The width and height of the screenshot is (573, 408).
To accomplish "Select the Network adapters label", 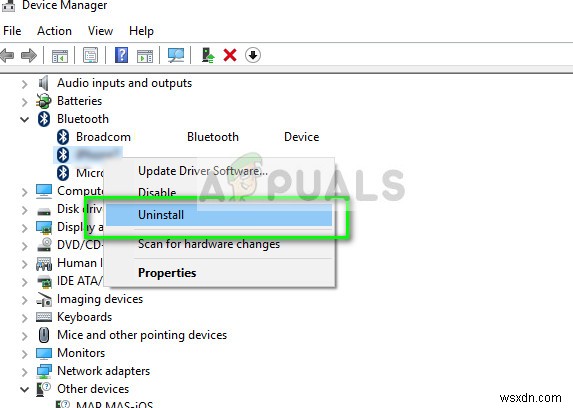I will [103, 371].
